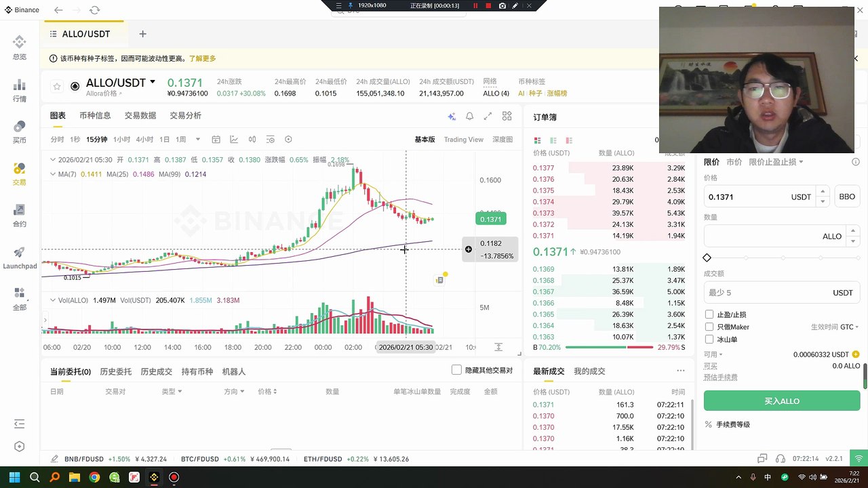The image size is (868, 488).
Task: Expand more time intervals dropdown arrow
Action: coord(198,140)
